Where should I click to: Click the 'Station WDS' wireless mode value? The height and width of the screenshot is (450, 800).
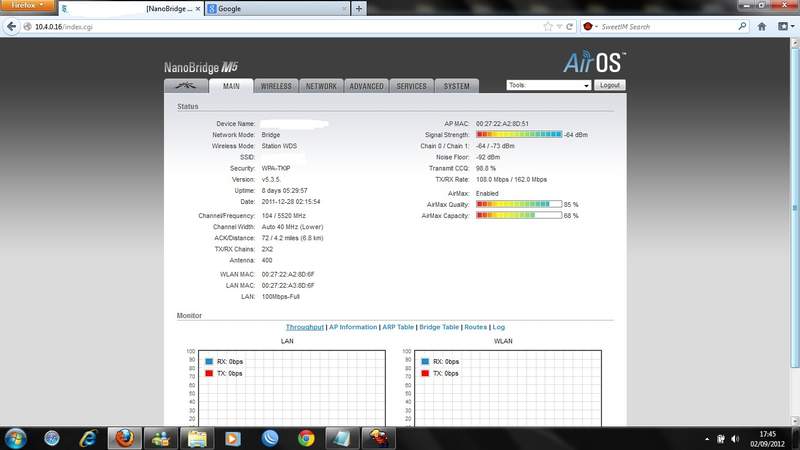click(x=279, y=146)
